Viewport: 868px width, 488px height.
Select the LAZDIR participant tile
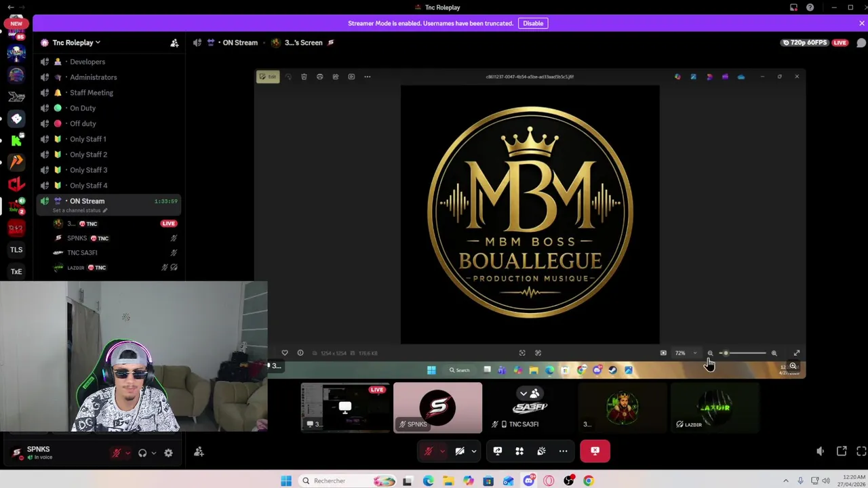(715, 408)
